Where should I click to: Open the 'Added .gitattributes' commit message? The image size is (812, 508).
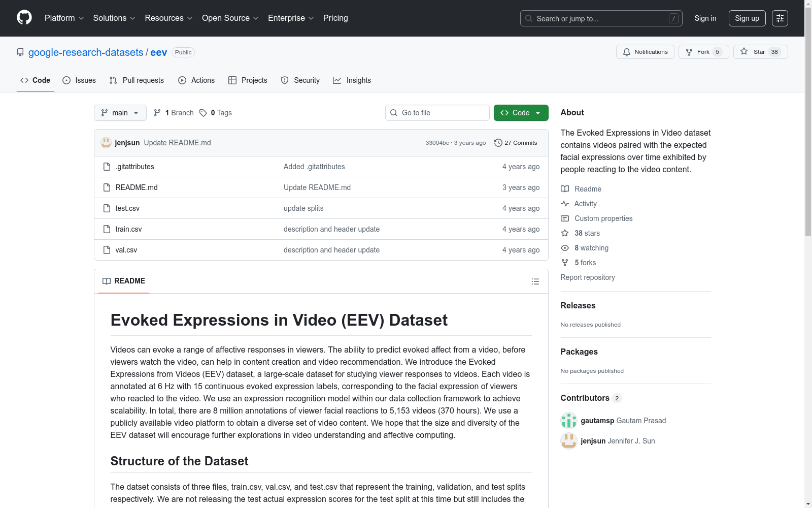point(314,167)
